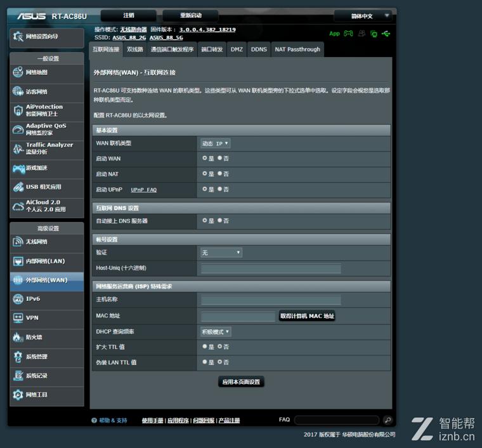Select 是 for 扩大 TTL 值
Screen dimensions: 482x448
(x=204, y=346)
